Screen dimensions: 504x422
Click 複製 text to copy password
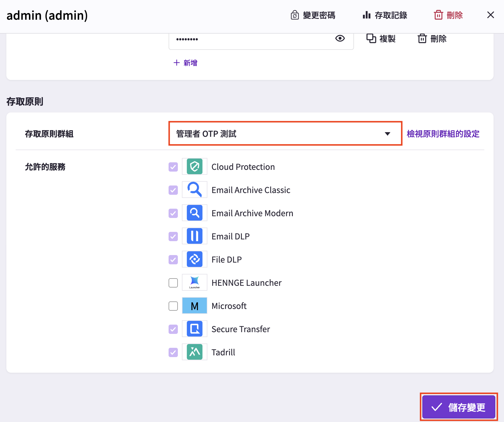[x=388, y=39]
